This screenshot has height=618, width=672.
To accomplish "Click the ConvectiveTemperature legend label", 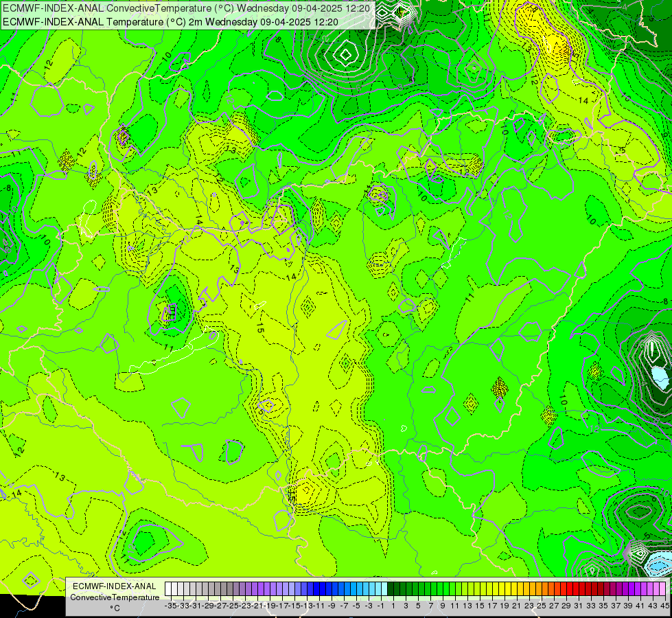I will [115, 597].
